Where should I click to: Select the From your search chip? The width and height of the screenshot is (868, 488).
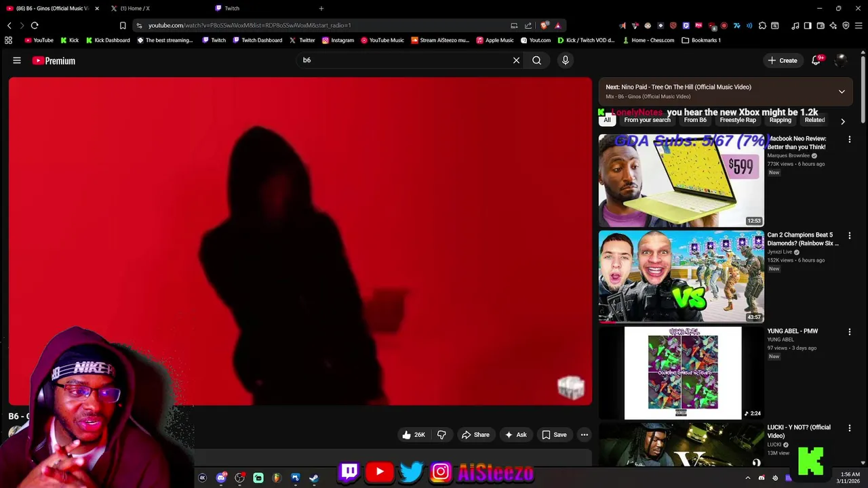coord(647,120)
